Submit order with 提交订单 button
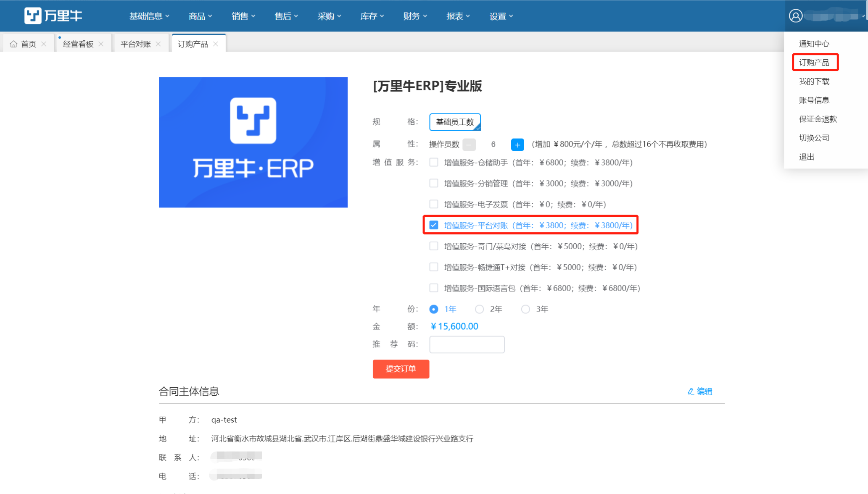The width and height of the screenshot is (868, 494). point(401,369)
